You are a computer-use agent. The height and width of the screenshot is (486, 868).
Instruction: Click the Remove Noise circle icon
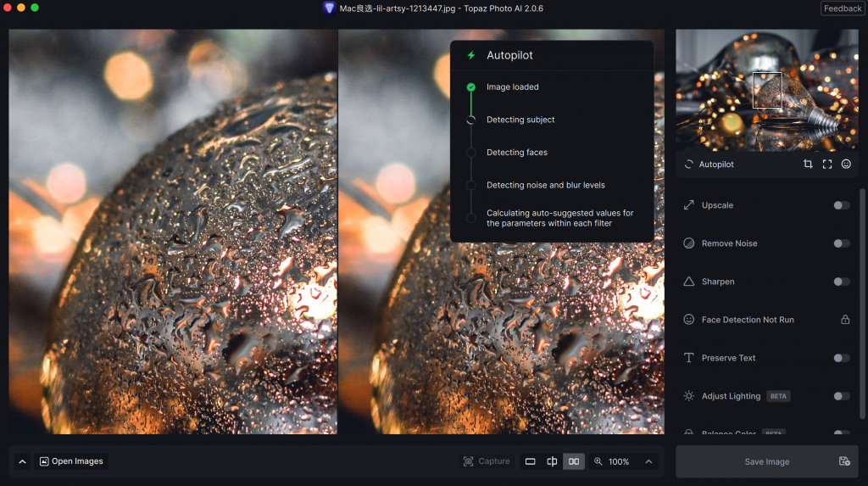coord(688,243)
